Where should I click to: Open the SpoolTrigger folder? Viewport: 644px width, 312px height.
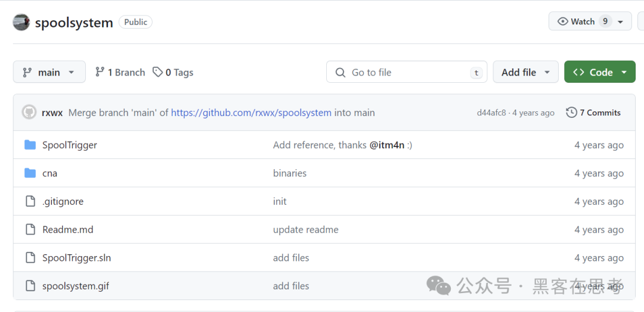point(69,145)
